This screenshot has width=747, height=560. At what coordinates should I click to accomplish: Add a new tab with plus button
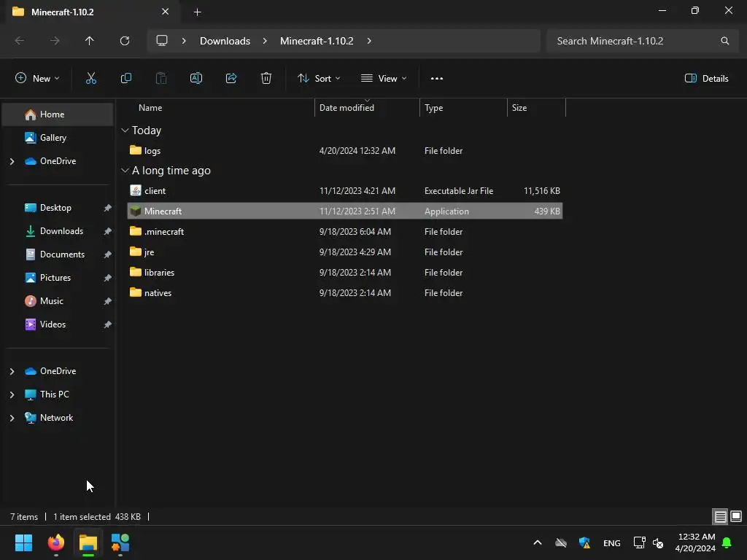coord(197,12)
